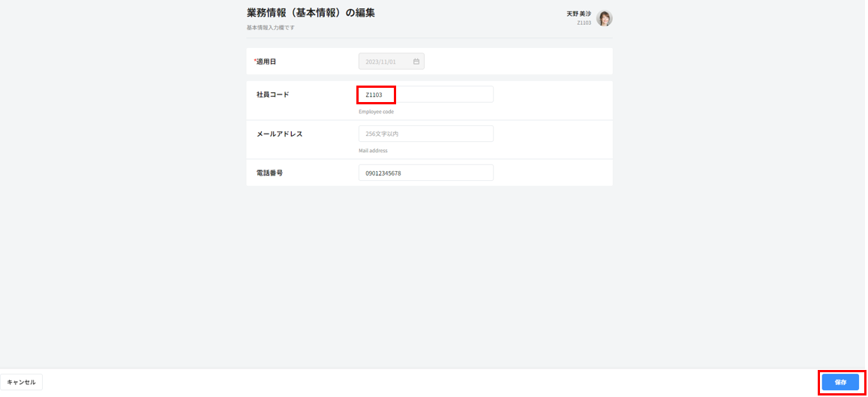Click the メールアドレス field label
The width and height of the screenshot is (868, 397).
[x=279, y=134]
